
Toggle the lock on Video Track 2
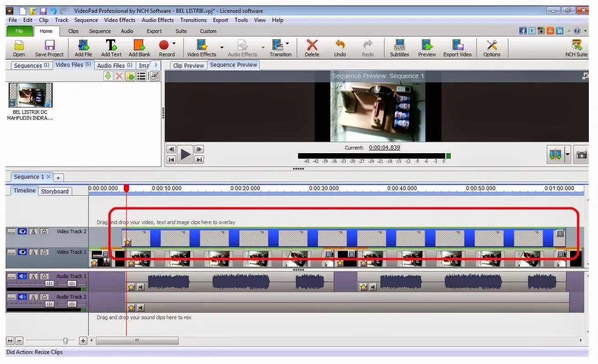tap(44, 231)
